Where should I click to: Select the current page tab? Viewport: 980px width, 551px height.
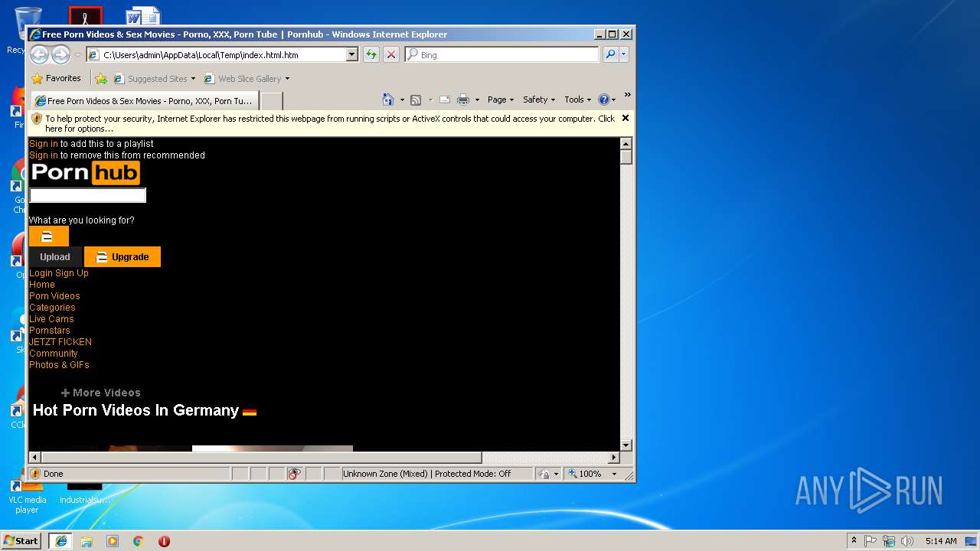(x=143, y=100)
